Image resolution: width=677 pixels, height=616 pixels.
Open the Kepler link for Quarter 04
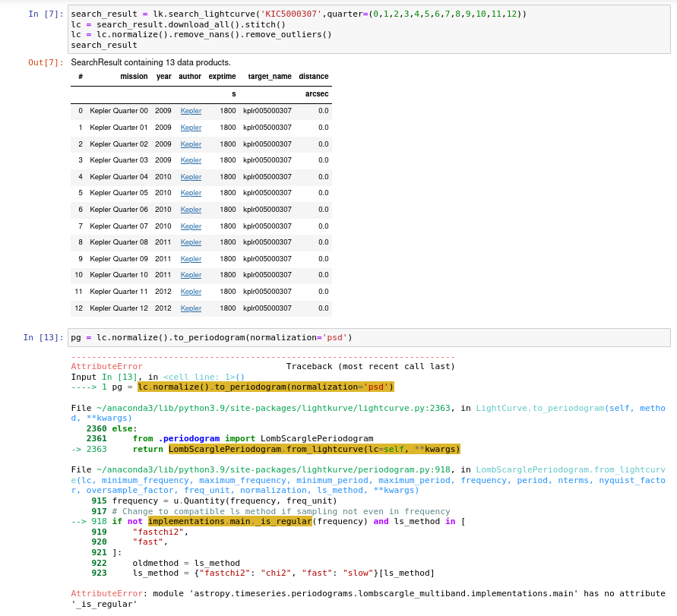click(x=191, y=176)
